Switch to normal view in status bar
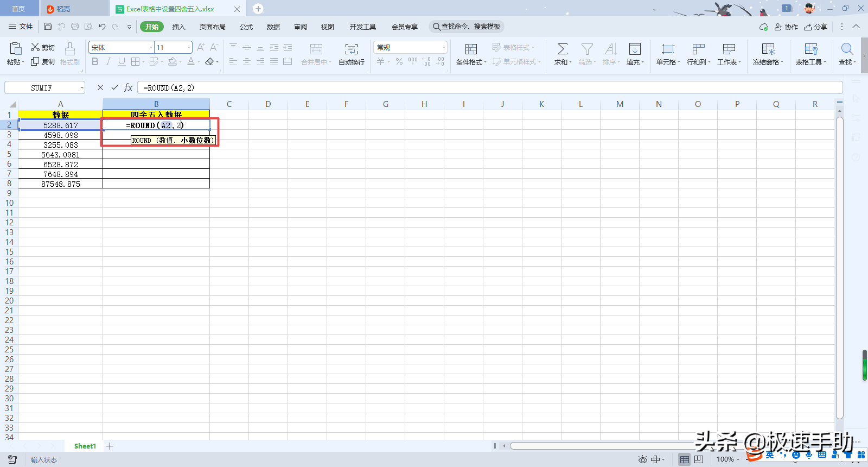The image size is (868, 467). pyautogui.click(x=685, y=459)
